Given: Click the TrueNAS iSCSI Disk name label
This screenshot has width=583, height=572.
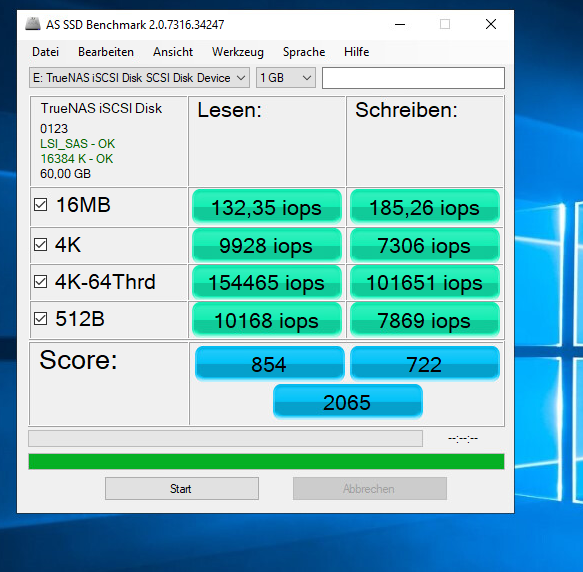Looking at the screenshot, I should [x=101, y=108].
